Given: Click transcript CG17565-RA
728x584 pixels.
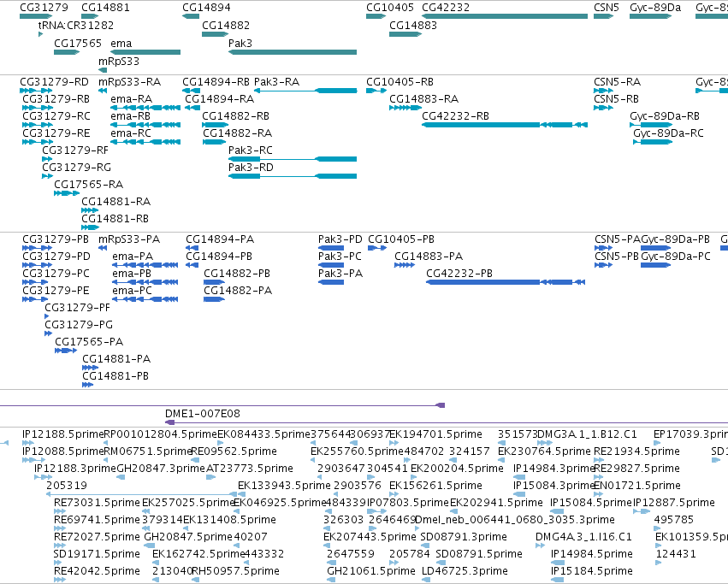Looking at the screenshot, I should [67, 193].
